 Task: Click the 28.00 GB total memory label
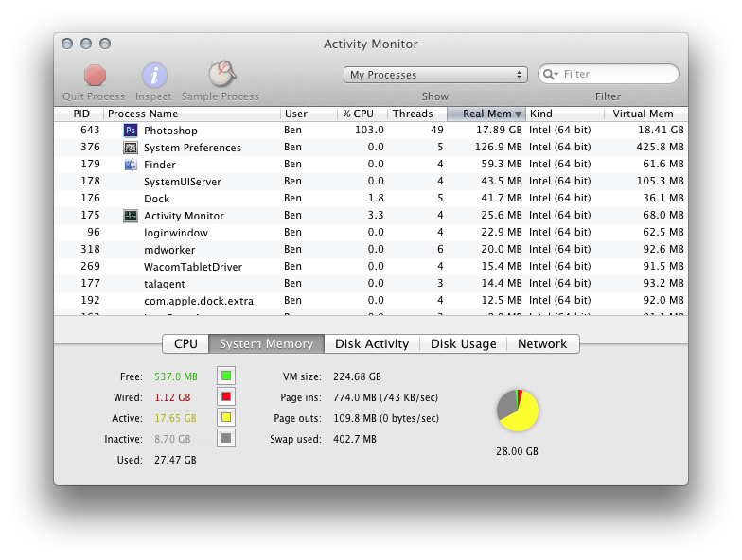tap(517, 451)
